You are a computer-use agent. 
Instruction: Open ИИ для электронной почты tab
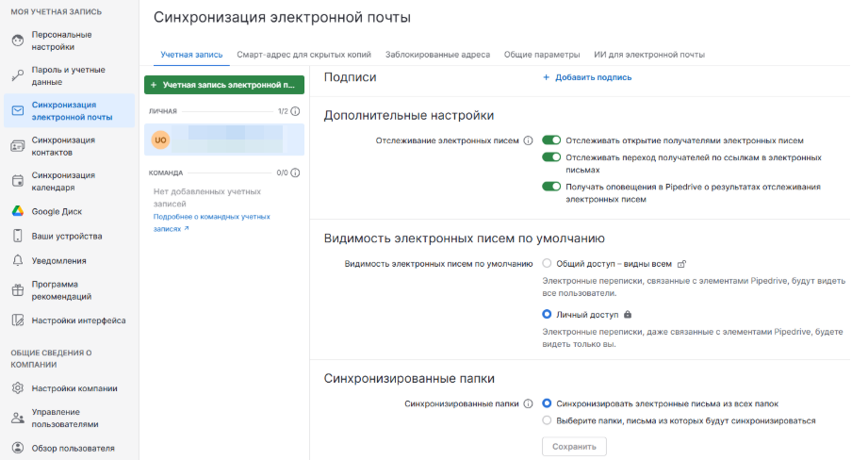[649, 55]
